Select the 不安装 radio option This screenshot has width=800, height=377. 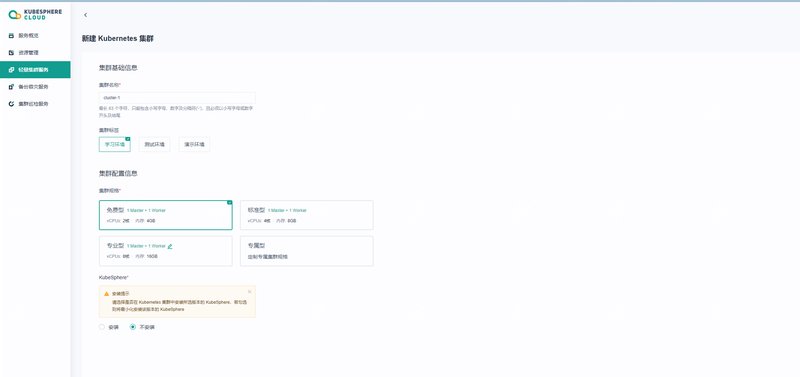tap(133, 327)
